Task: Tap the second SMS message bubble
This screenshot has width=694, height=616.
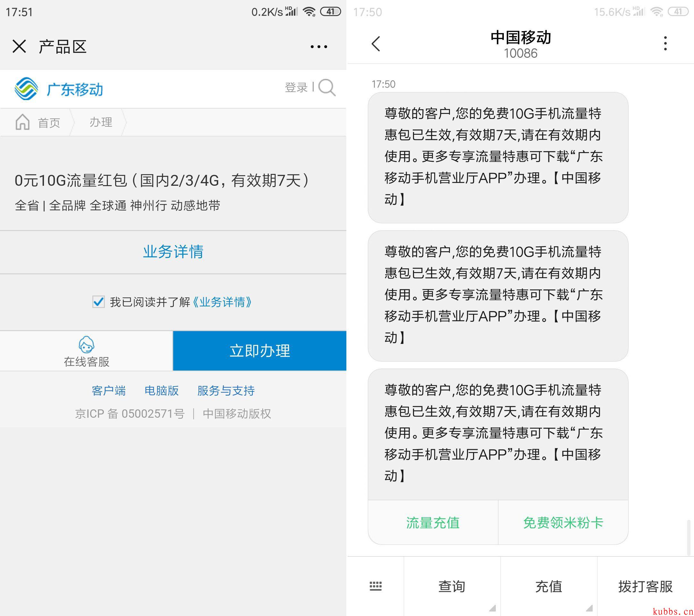Action: tap(498, 296)
